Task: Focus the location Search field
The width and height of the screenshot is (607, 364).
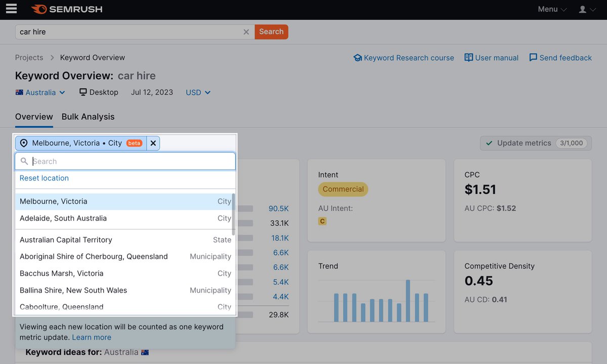Action: coord(125,161)
